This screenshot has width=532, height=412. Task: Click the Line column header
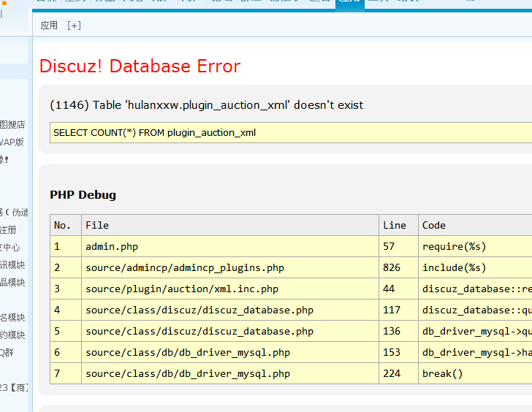[398, 225]
